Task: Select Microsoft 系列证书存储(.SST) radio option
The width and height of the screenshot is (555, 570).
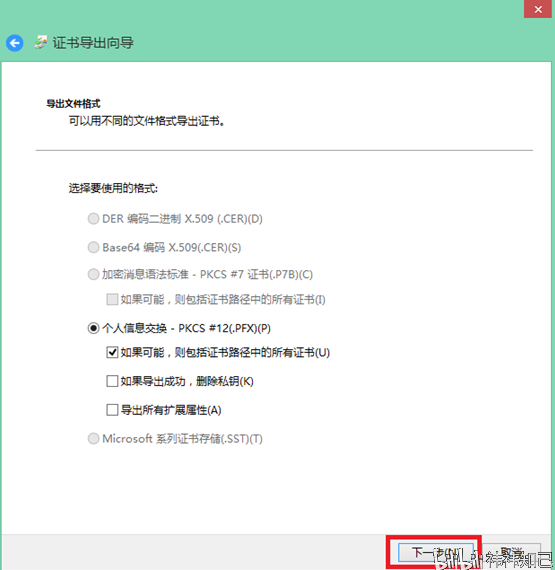Action: pos(93,439)
